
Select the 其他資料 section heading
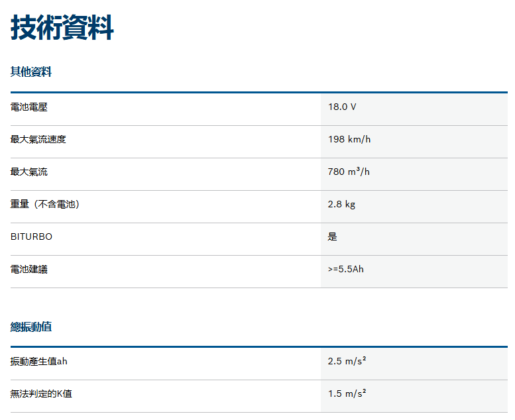pos(31,72)
